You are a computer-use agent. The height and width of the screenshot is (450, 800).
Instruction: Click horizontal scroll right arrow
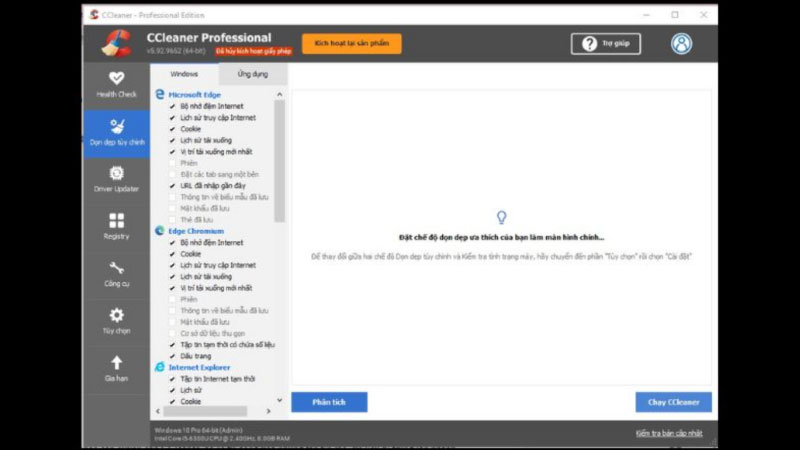(x=268, y=411)
